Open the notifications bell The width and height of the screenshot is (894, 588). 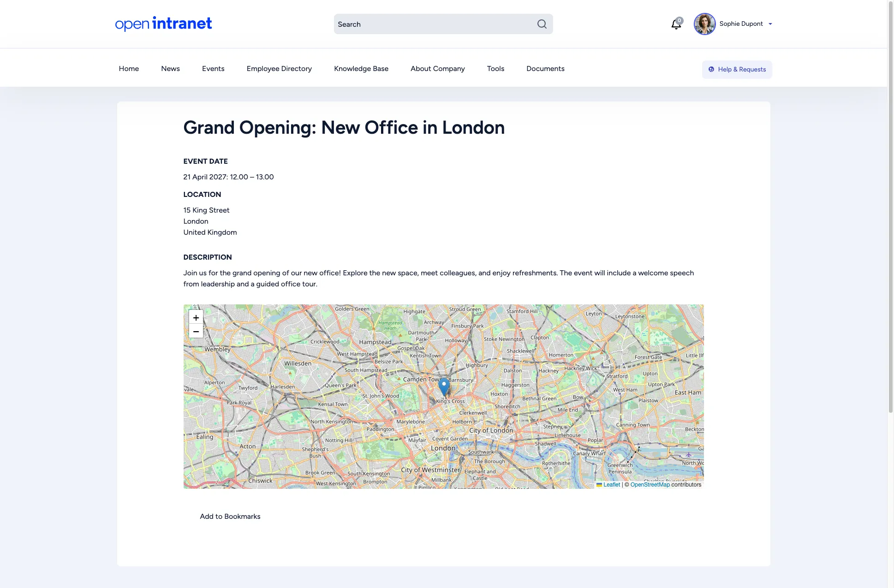pyautogui.click(x=676, y=24)
